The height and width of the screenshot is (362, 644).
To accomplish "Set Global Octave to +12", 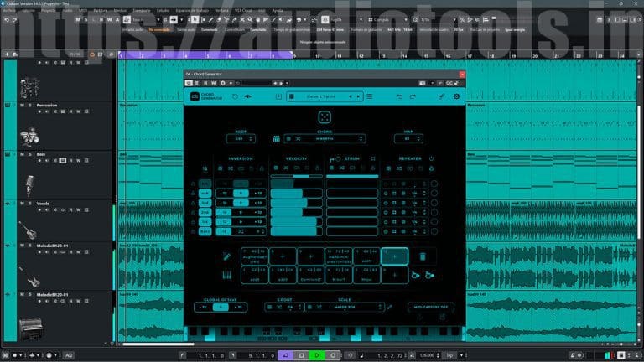I will coord(238,307).
